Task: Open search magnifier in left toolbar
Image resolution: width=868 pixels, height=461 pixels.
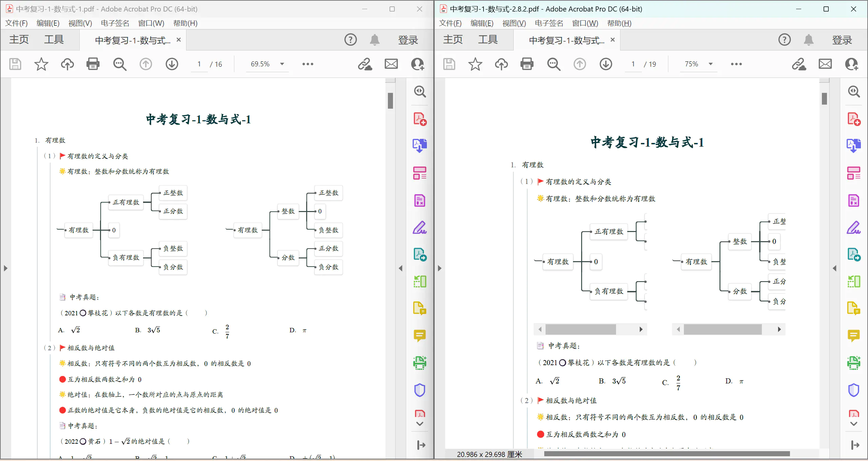Action: coord(119,64)
